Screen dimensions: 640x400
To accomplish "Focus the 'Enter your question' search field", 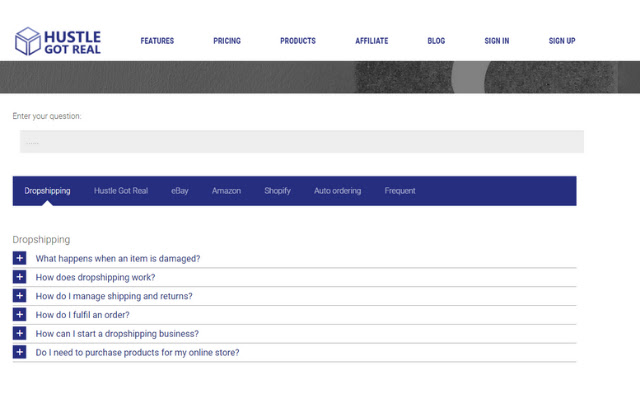I will click(301, 142).
